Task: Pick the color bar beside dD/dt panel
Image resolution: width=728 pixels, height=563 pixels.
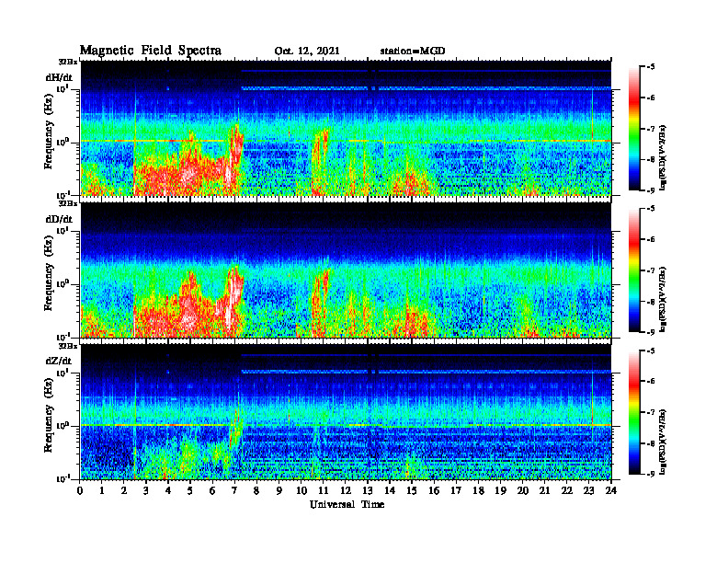Action: click(x=634, y=270)
